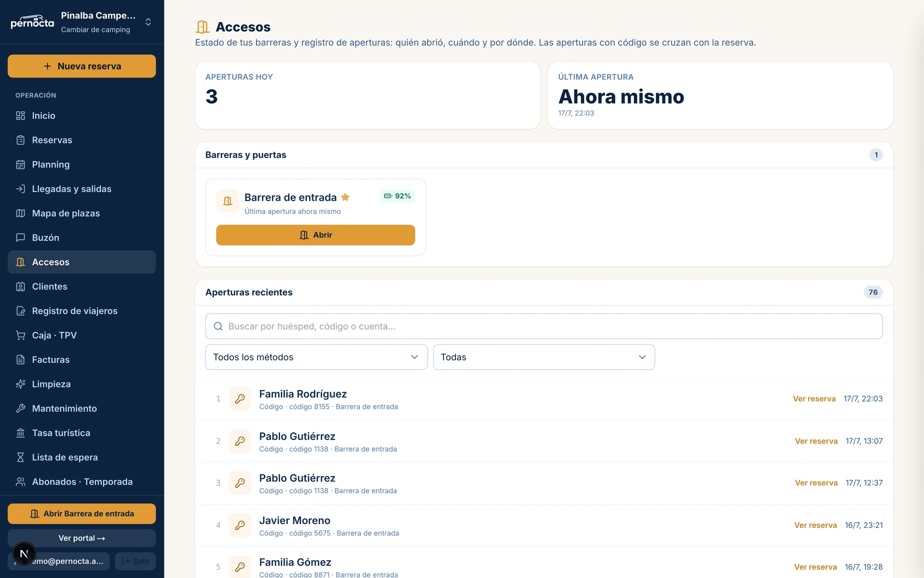Click the Limpieza sparkles icon
The width and height of the screenshot is (924, 578).
[x=20, y=384]
